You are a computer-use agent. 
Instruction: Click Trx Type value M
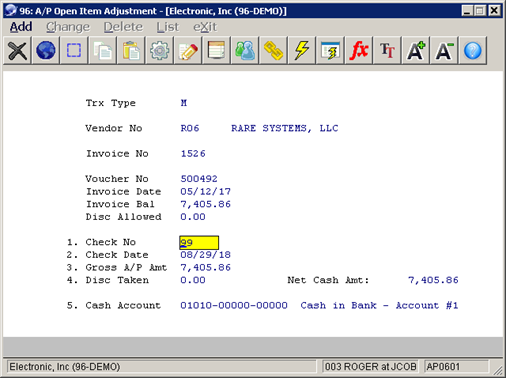point(184,103)
